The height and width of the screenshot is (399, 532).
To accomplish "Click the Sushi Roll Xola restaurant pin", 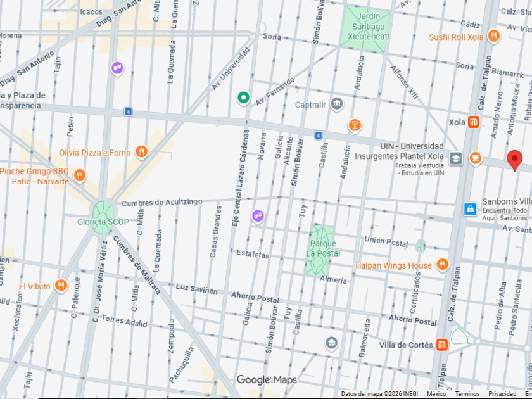I will [493, 35].
